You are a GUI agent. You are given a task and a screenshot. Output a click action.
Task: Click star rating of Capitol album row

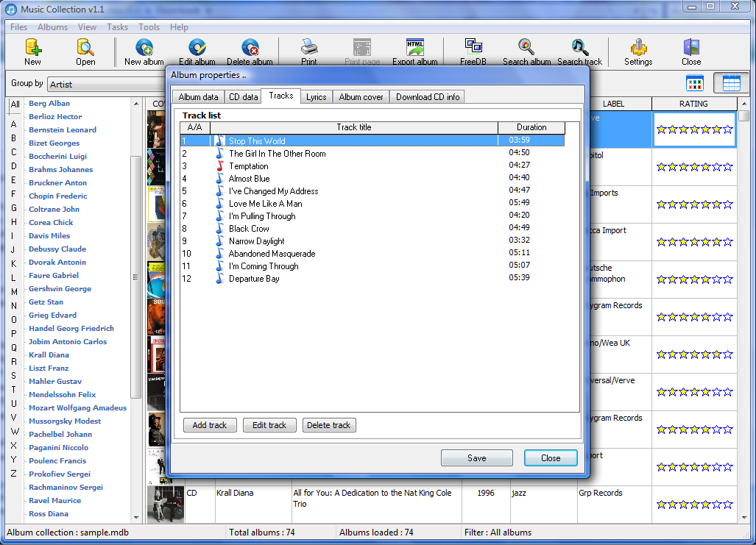(x=694, y=167)
